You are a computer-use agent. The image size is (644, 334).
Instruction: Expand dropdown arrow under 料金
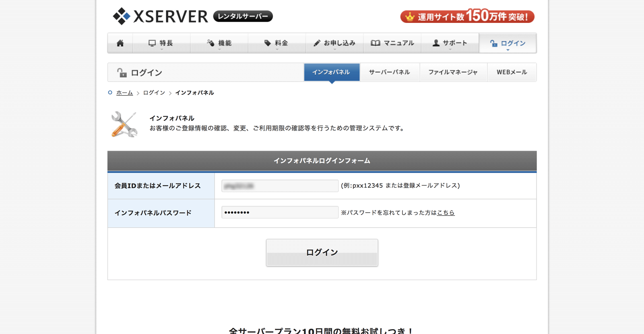coord(277,49)
